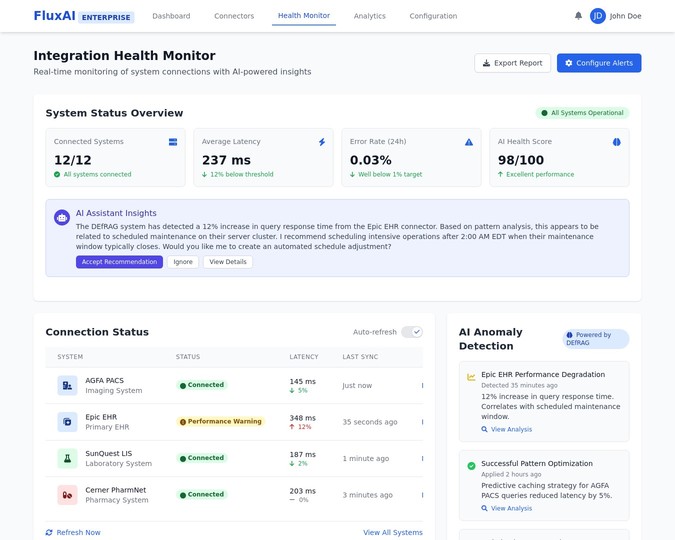
Task: Click the Epic EHR degradation chart icon
Action: tap(471, 377)
